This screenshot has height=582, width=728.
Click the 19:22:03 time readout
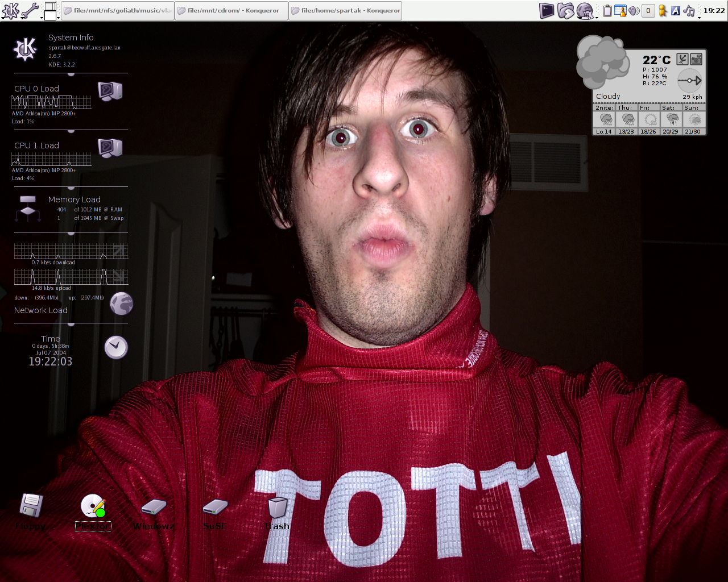[51, 361]
